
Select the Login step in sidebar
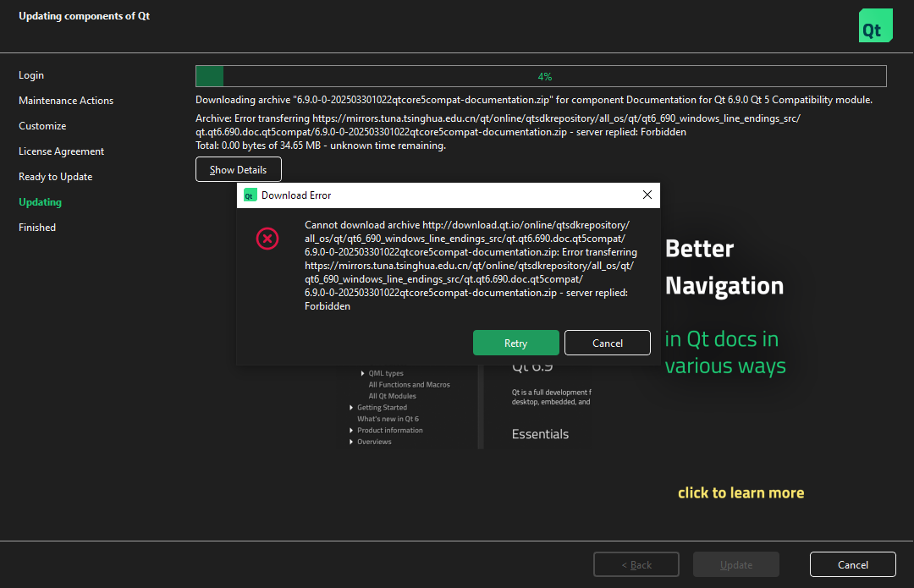(x=31, y=75)
